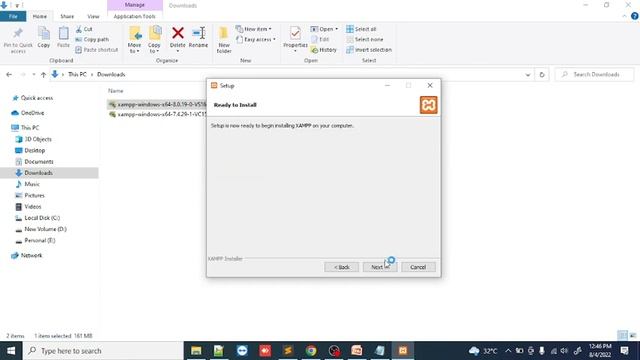640x360 pixels.
Task: Open Pictures folder in sidebar
Action: [30, 196]
